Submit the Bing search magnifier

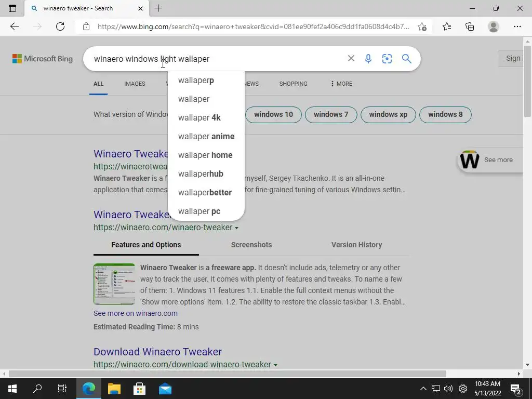[406, 59]
